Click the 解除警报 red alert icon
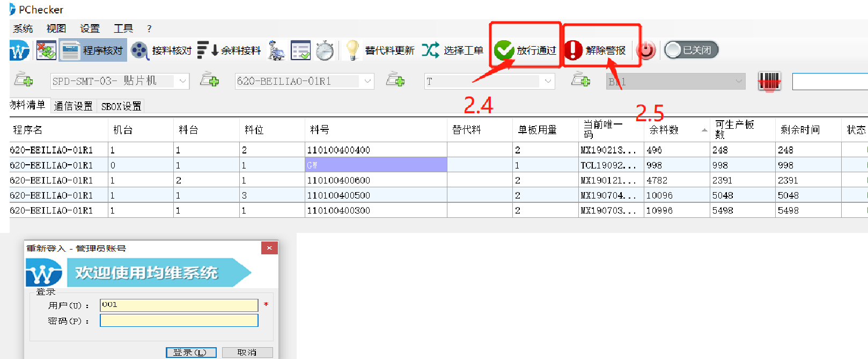 (573, 50)
